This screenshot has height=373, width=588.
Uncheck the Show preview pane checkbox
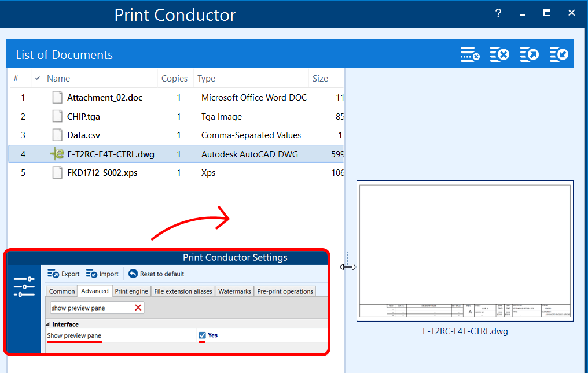(x=202, y=335)
